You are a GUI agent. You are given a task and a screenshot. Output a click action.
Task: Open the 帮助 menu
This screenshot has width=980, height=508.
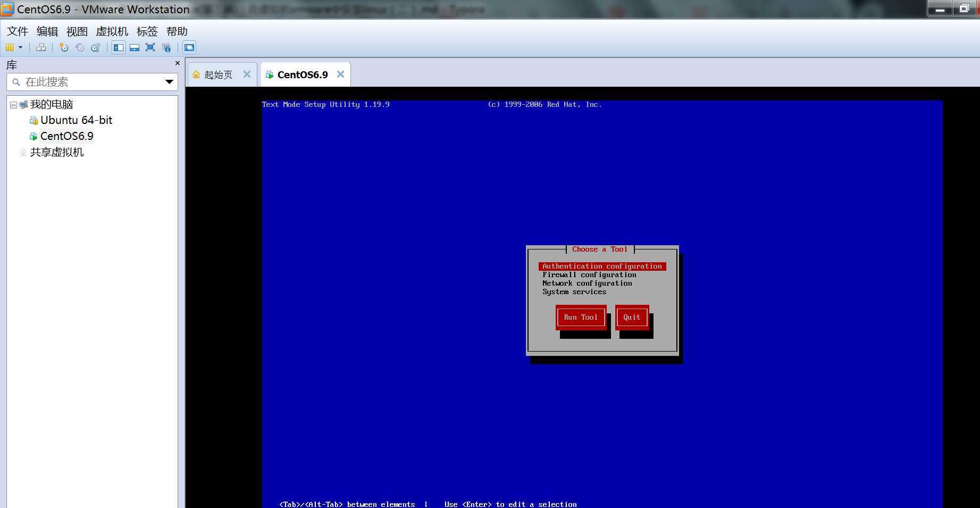[x=177, y=31]
